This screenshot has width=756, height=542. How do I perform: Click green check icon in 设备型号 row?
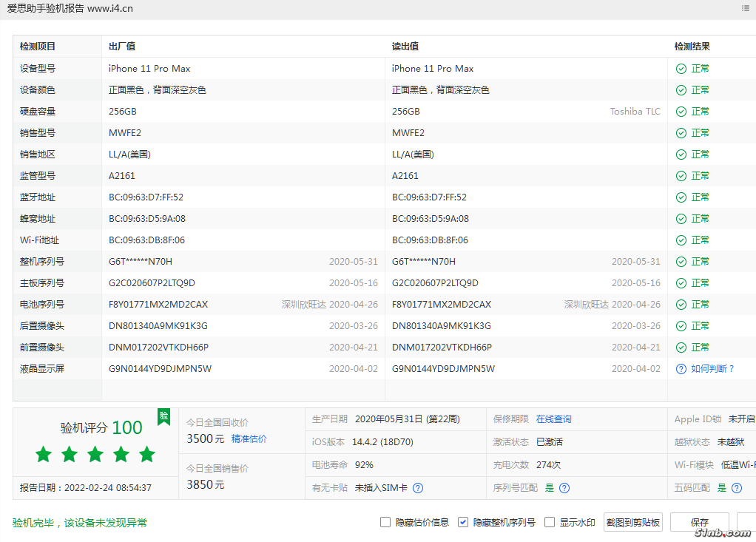point(681,69)
